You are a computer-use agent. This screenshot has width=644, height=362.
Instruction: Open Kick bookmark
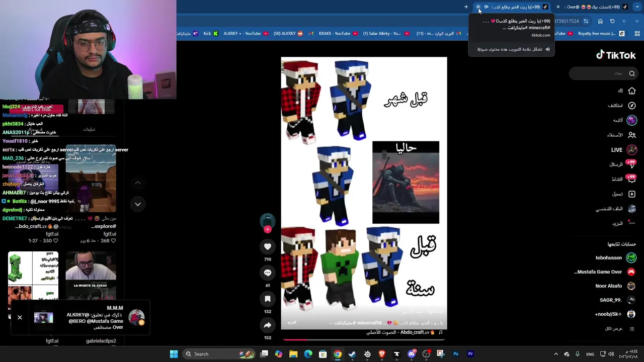(211, 33)
